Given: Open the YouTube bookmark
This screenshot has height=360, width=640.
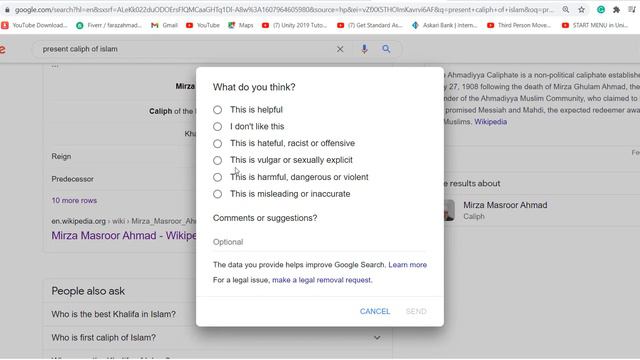Looking at the screenshot, I should 203,25.
